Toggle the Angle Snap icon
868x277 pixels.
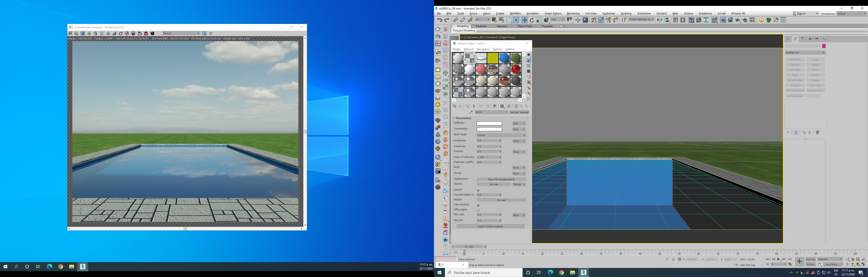tap(601, 20)
